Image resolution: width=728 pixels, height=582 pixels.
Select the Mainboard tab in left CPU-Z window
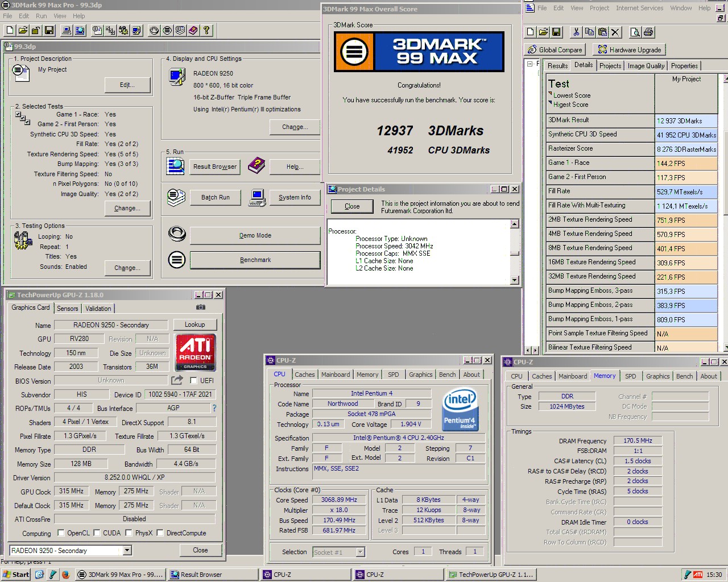click(336, 375)
